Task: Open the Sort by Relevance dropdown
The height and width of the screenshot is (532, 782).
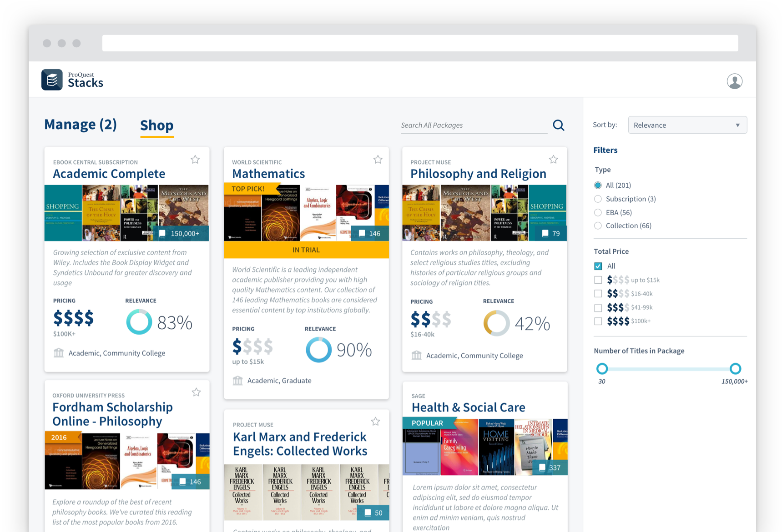Action: pyautogui.click(x=687, y=125)
